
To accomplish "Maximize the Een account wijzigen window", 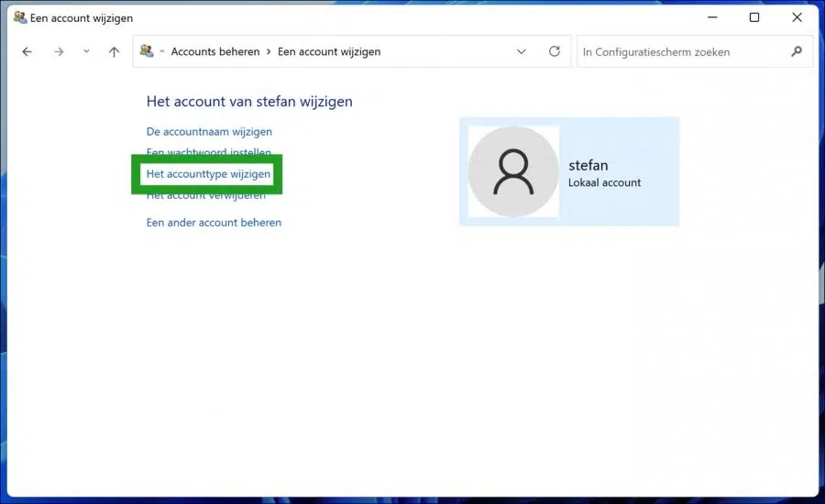I will [754, 17].
